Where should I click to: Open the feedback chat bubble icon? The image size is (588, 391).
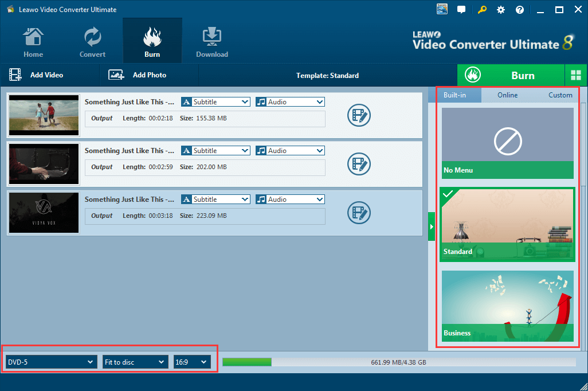461,10
